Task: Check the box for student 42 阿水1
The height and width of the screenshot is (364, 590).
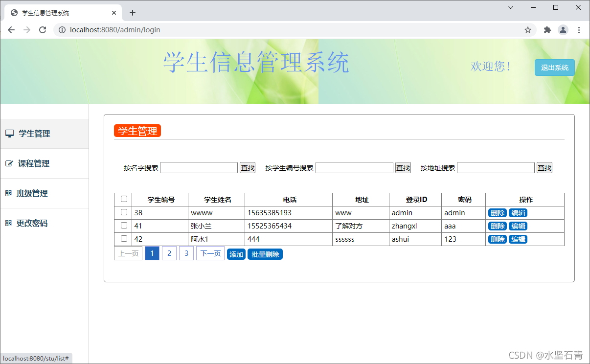Action: click(x=124, y=239)
